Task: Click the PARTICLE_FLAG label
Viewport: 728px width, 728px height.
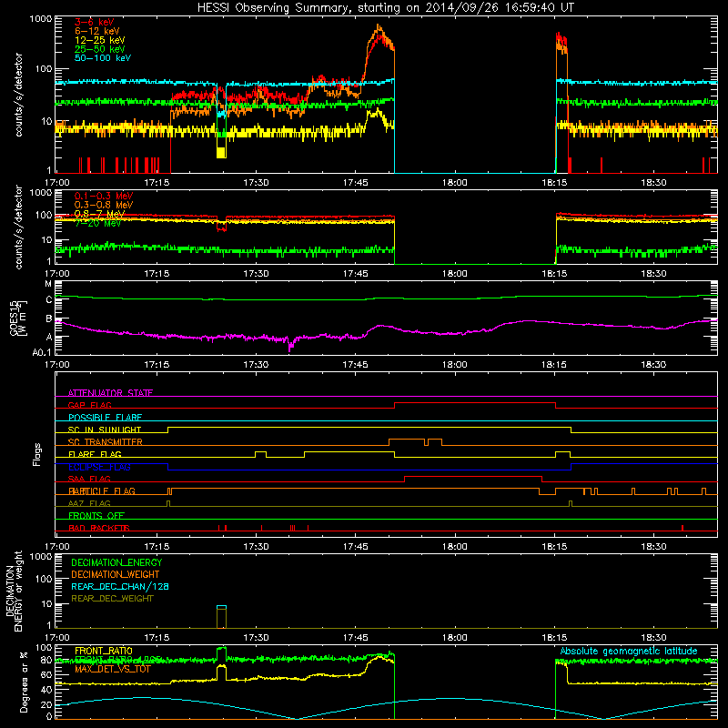Action: (x=102, y=490)
